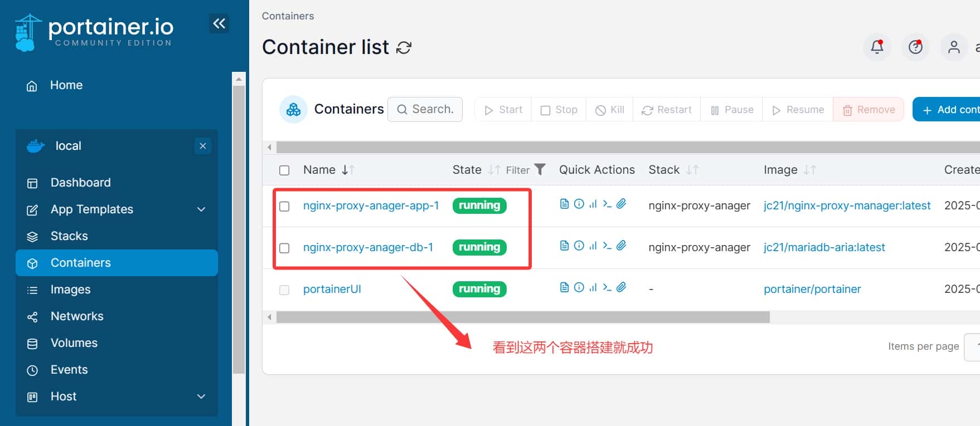Tick the nginx-proxy-anager-db-1 checkbox

click(x=284, y=248)
